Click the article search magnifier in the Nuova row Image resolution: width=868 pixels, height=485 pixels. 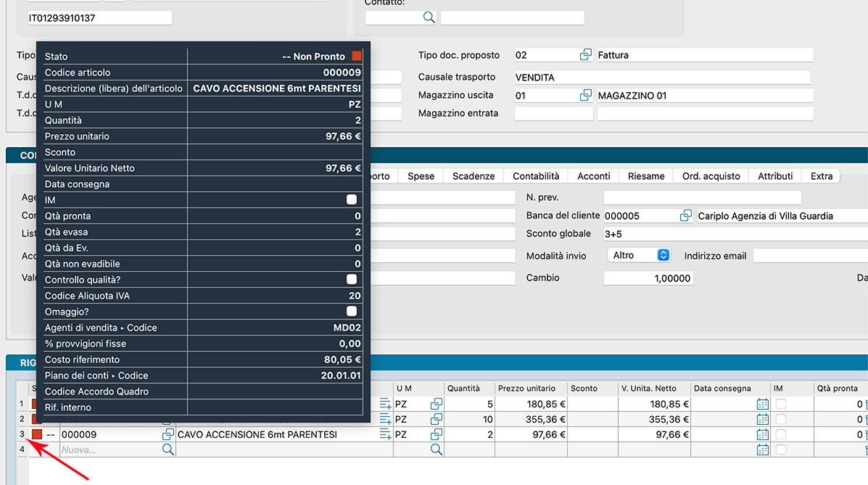point(168,449)
